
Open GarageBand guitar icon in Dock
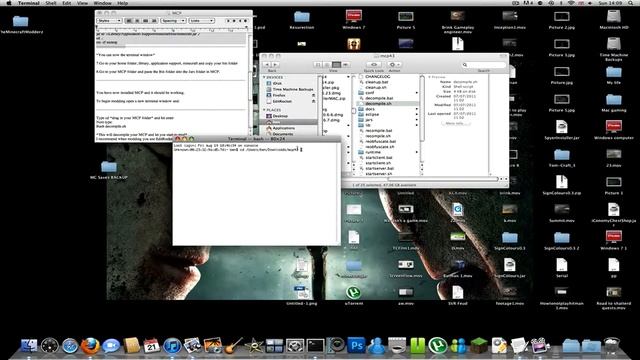[x=233, y=346]
